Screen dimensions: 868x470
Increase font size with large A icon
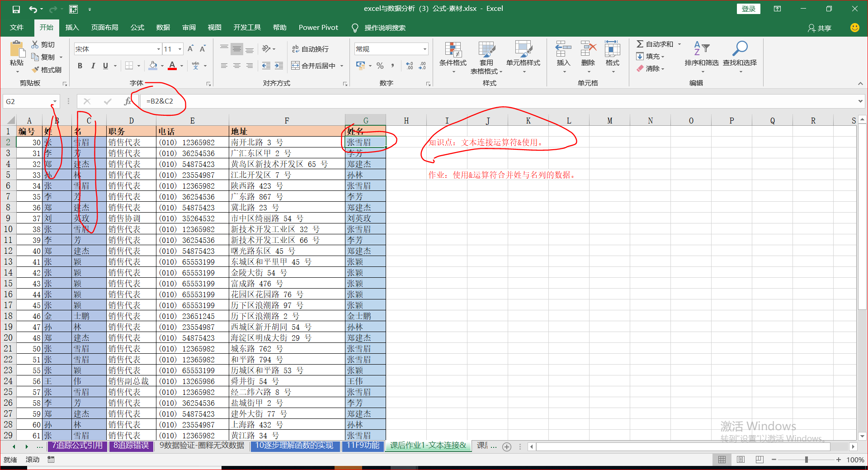tap(191, 49)
